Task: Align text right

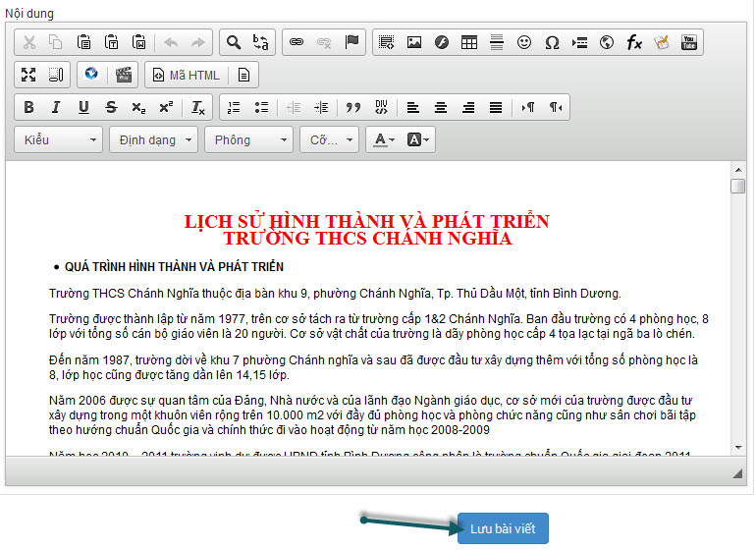Action: pos(468,107)
